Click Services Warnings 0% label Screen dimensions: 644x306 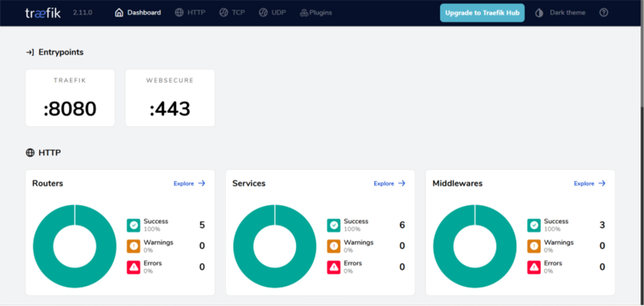click(x=358, y=246)
